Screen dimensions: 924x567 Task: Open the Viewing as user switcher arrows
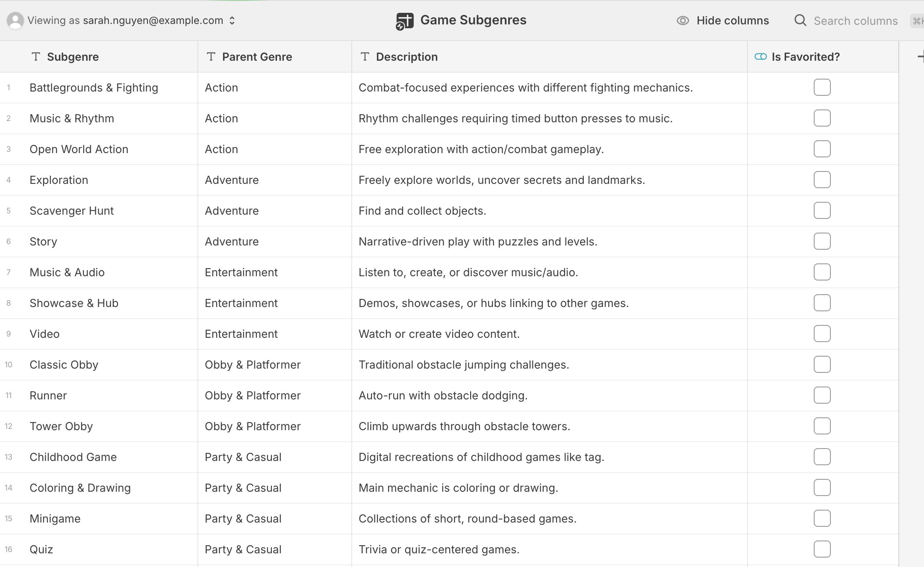click(x=232, y=21)
